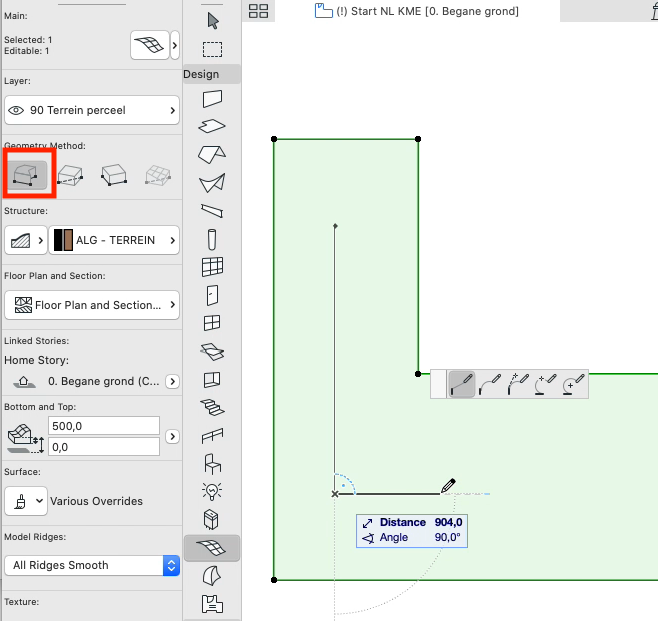
Task: Select the open-box tool icon above the Stair tool
Action: [212, 380]
